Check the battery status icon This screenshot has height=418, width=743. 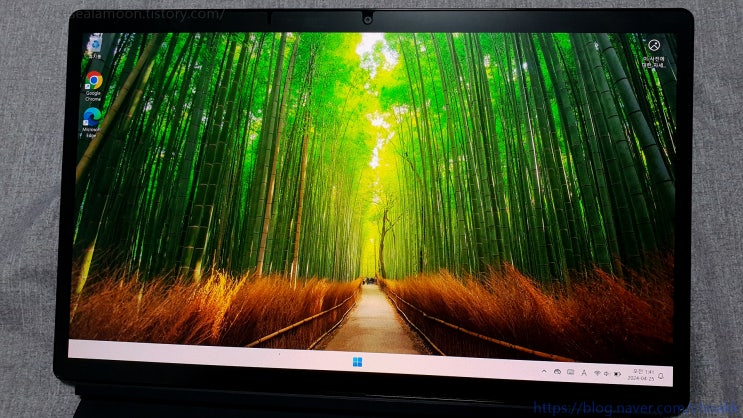(617, 374)
